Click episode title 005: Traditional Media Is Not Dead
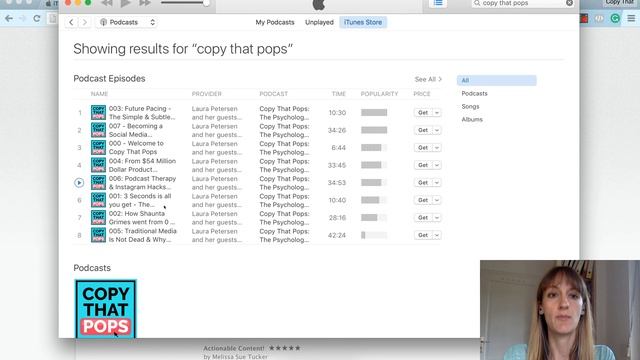640x360 pixels. coord(142,235)
